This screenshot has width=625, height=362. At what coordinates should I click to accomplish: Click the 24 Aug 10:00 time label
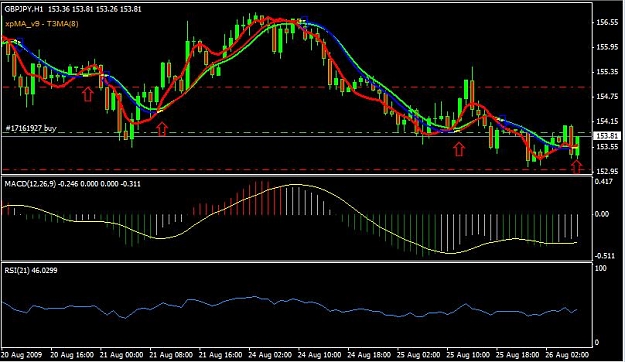(x=320, y=354)
